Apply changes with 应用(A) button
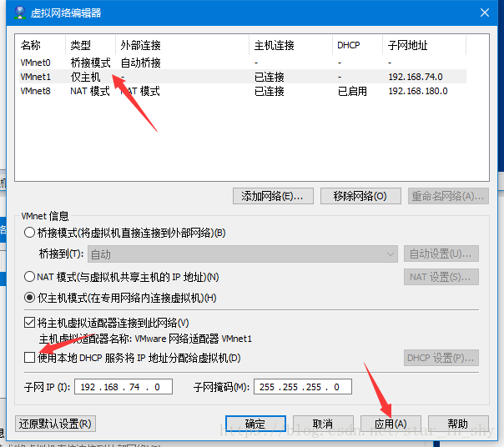The height and width of the screenshot is (447, 504). pyautogui.click(x=391, y=424)
